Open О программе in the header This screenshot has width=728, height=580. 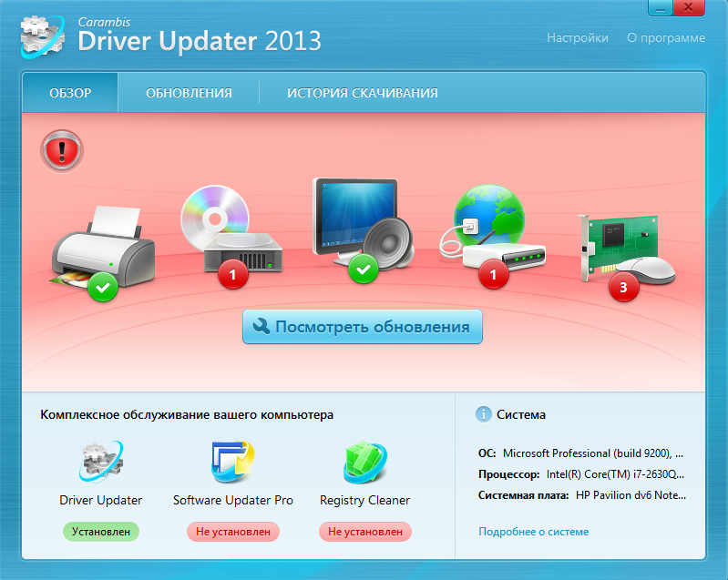point(666,37)
